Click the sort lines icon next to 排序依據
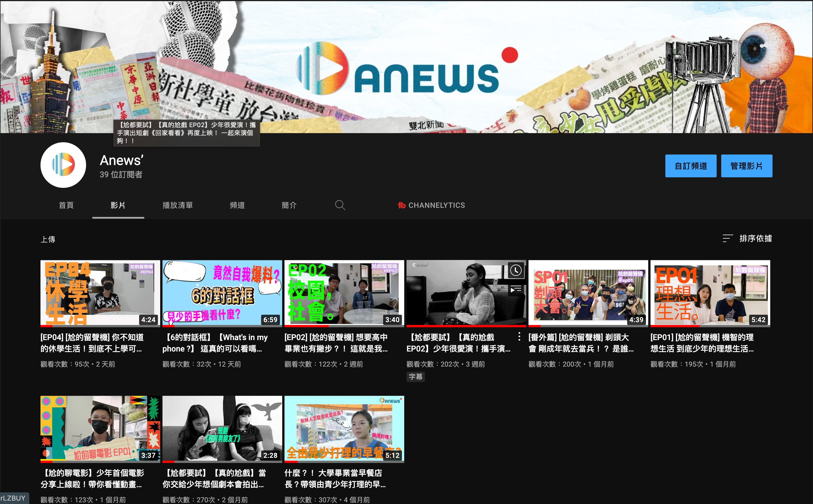Viewport: 813px width, 504px height. point(727,238)
